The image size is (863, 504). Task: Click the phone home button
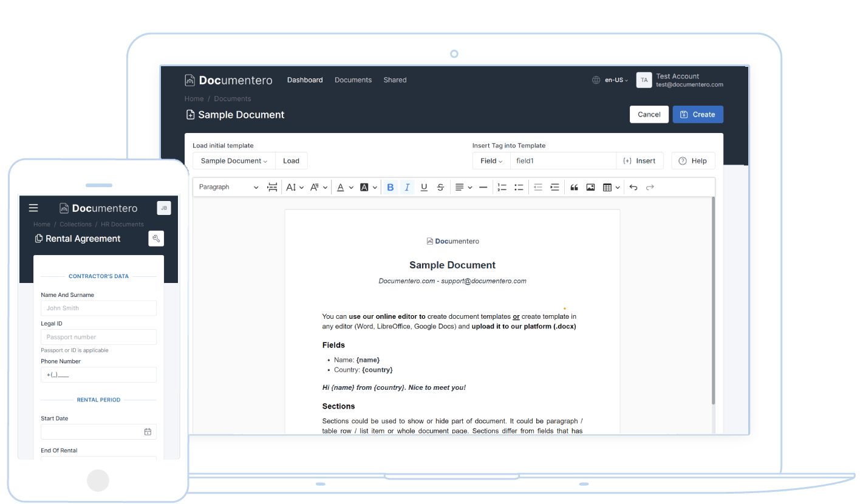pyautogui.click(x=98, y=480)
